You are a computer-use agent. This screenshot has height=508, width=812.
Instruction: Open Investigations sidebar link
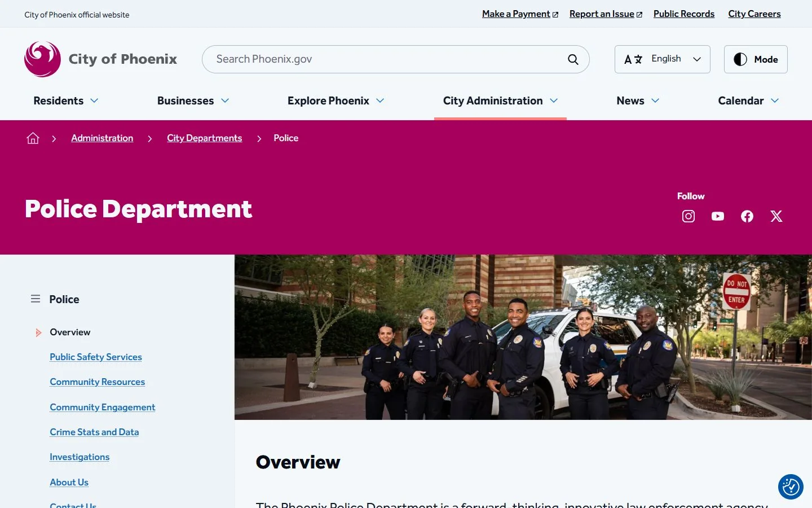point(80,457)
